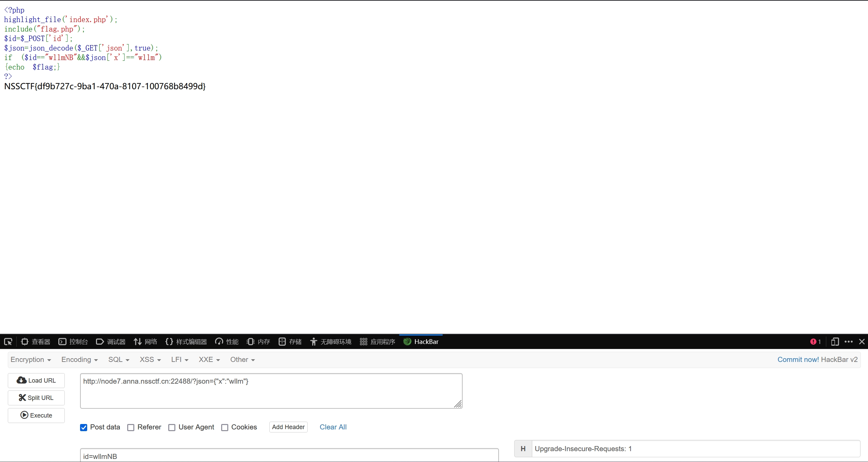The height and width of the screenshot is (462, 868).
Task: Focus the Upgrade-Insecure-Requests header field
Action: (696, 449)
